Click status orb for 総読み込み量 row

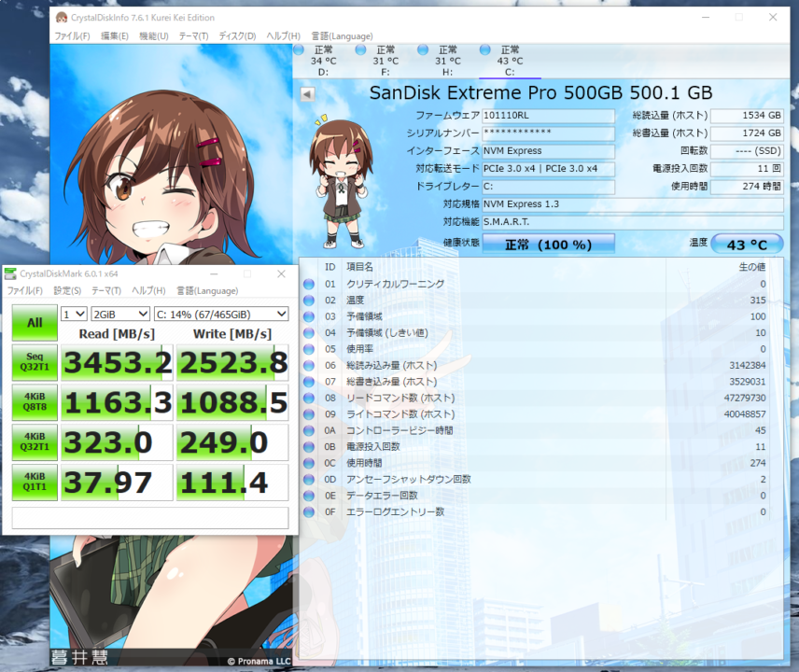click(x=309, y=365)
